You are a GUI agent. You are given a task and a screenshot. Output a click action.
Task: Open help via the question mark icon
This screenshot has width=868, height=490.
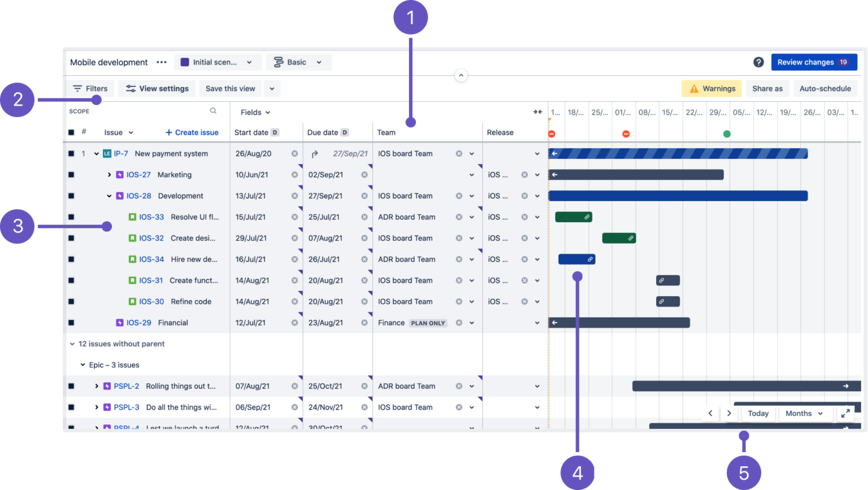point(759,62)
